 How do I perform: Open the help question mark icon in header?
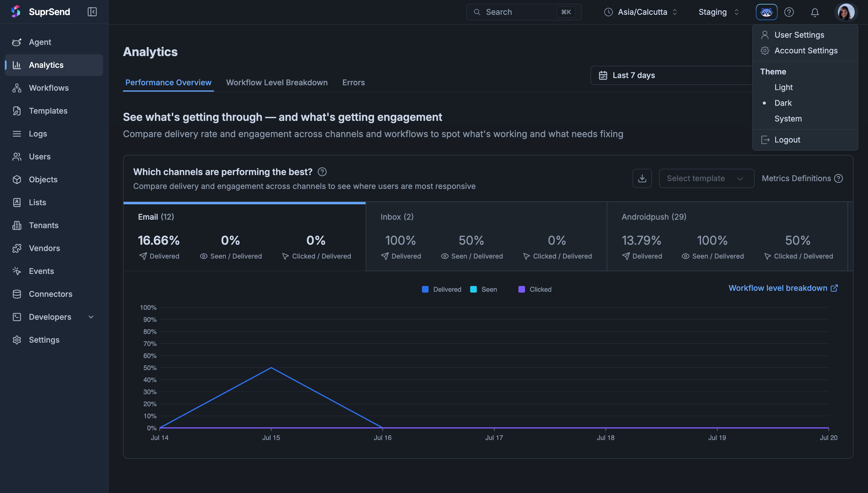tap(789, 12)
